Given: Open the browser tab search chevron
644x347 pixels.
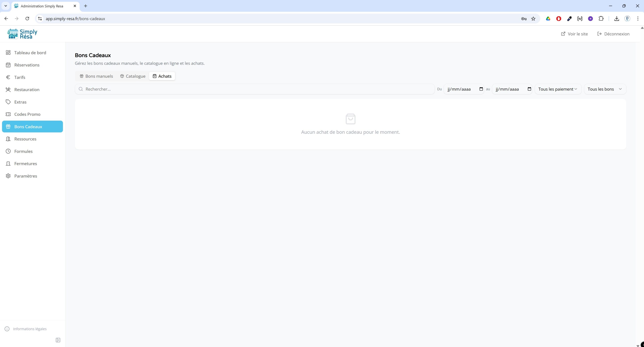Looking at the screenshot, I should pyautogui.click(x=6, y=6).
